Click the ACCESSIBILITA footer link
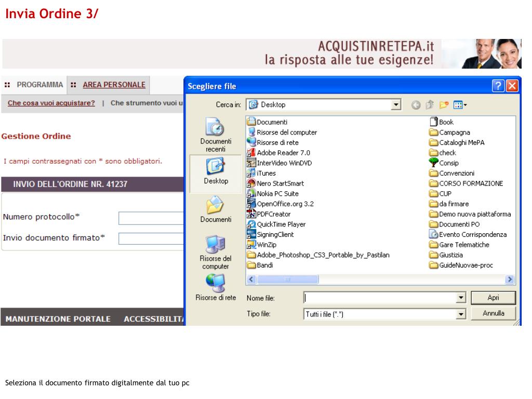This screenshot has height=399, width=532. pyautogui.click(x=154, y=319)
